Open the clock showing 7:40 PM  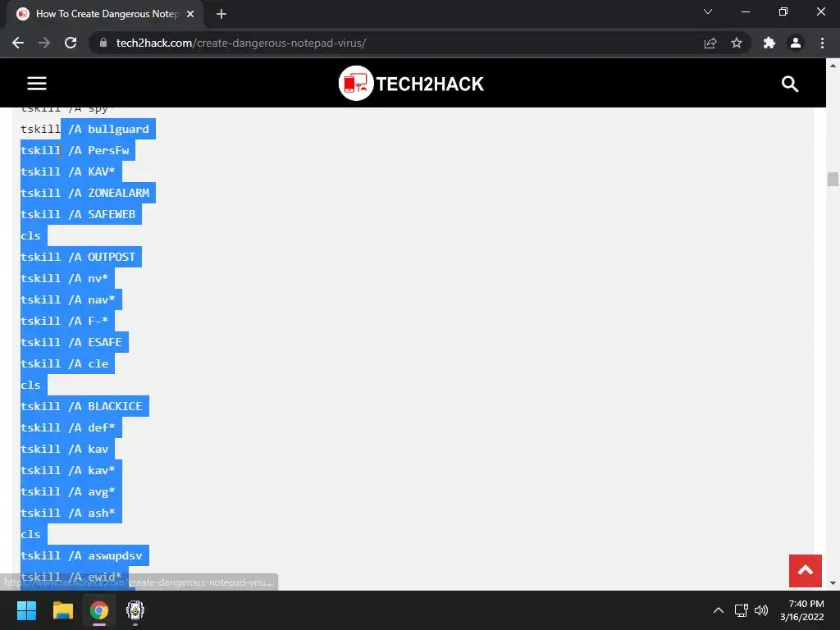[802, 610]
